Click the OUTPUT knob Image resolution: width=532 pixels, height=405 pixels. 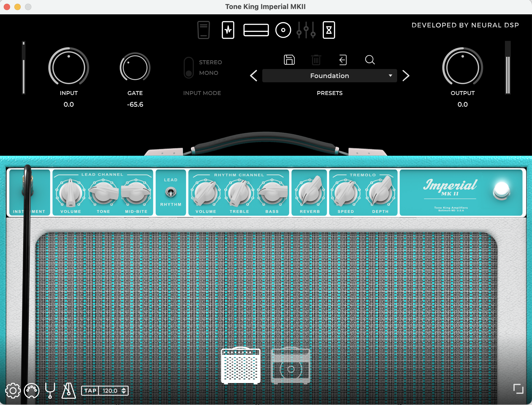point(462,67)
